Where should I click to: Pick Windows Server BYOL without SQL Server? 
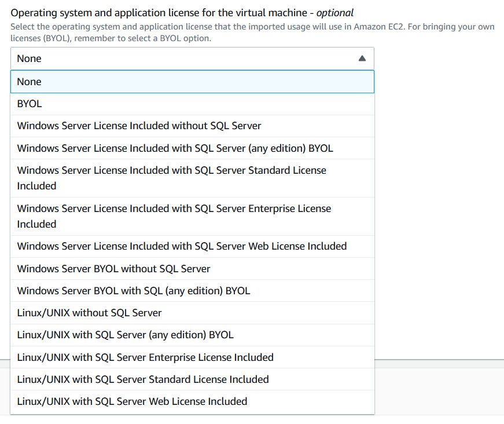pyautogui.click(x=192, y=269)
